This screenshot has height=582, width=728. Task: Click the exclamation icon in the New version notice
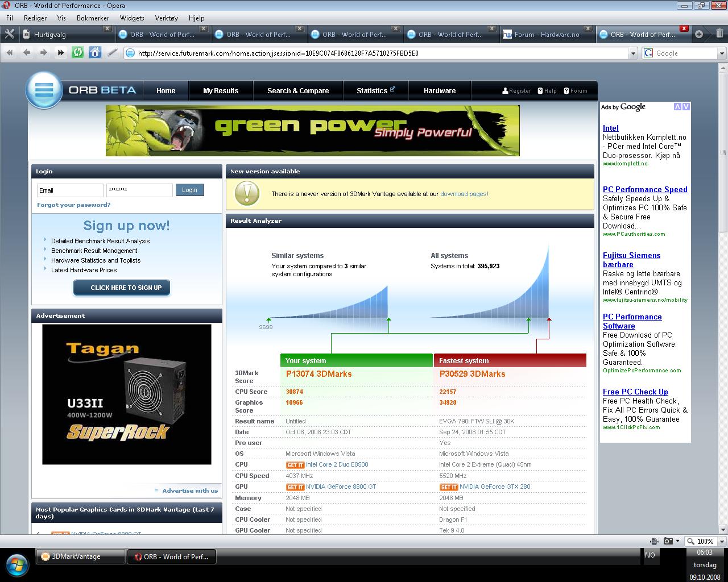[x=247, y=194]
